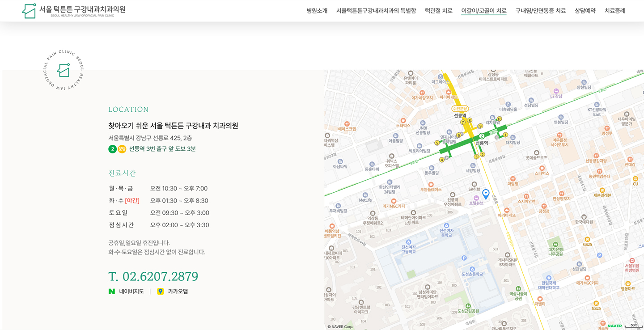The width and height of the screenshot is (644, 330).
Task: Click the clinic logo in the header
Action: tap(74, 11)
